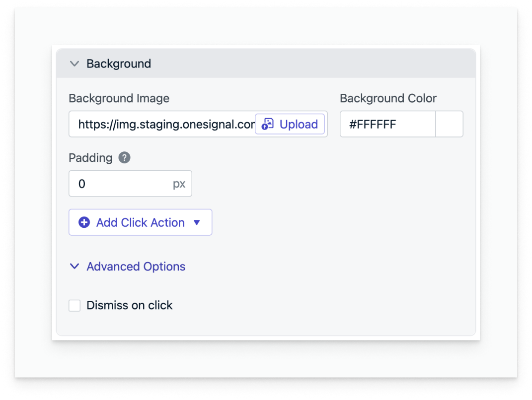The width and height of the screenshot is (532, 400).
Task: Click the Advanced Options link text
Action: pyautogui.click(x=136, y=267)
